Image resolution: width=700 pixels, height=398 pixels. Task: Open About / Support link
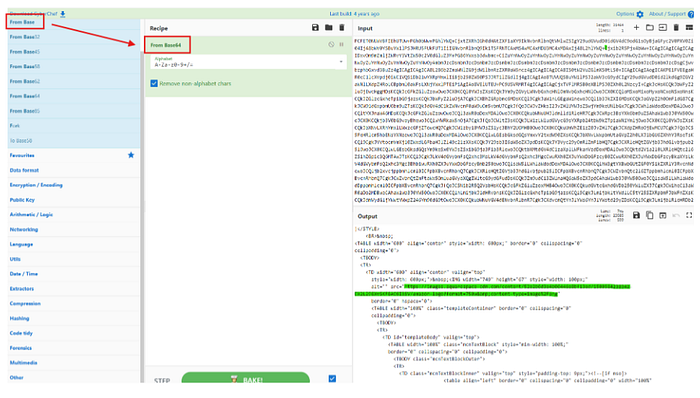point(667,14)
